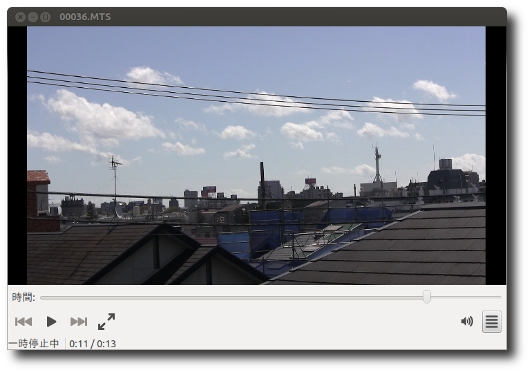Screen dimensions: 530x373
Task: Toggle the sidebar playlist button
Action: (491, 321)
